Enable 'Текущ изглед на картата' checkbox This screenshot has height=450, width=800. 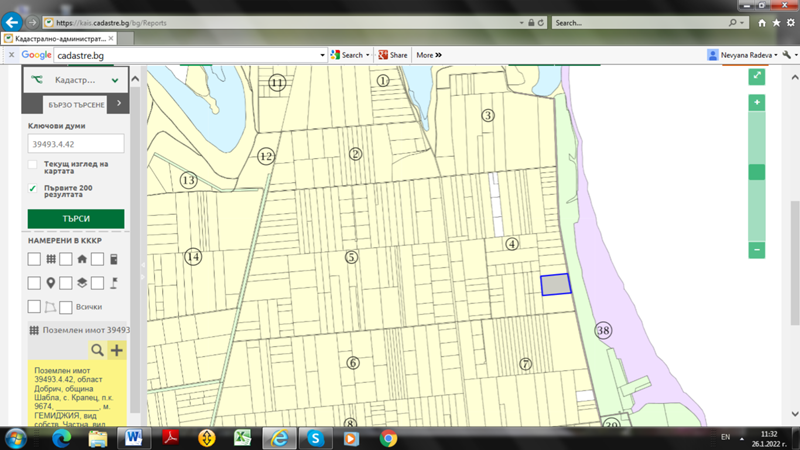point(33,165)
